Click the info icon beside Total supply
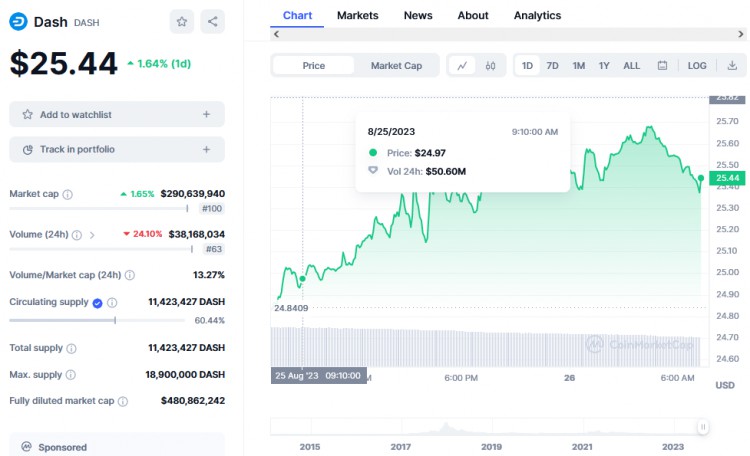 coord(71,348)
